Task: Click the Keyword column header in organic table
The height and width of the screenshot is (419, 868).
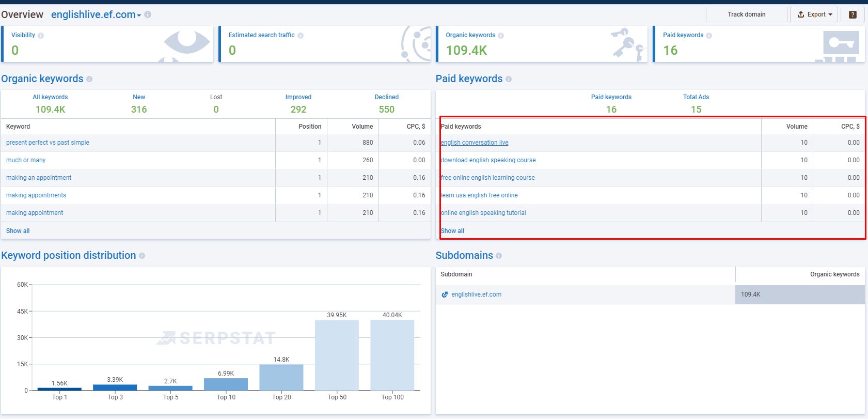Action: click(18, 127)
